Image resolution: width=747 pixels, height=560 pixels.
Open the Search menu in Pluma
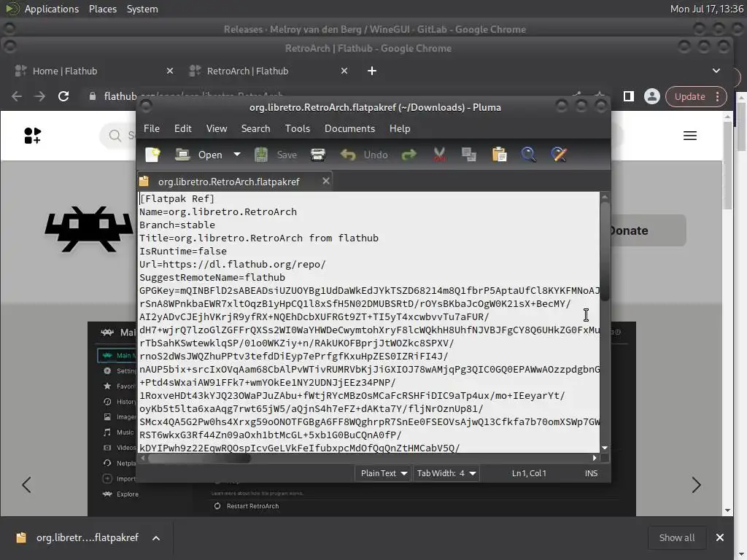(255, 128)
